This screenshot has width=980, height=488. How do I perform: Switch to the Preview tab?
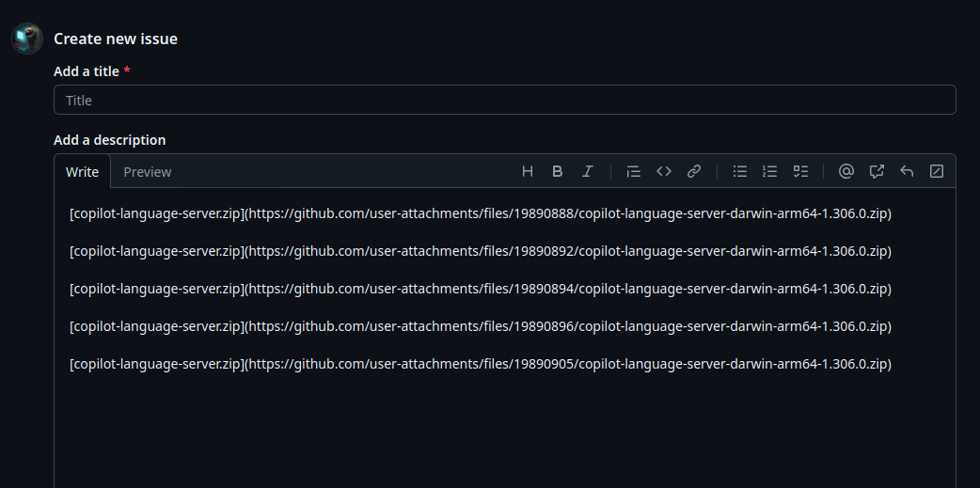coord(148,171)
